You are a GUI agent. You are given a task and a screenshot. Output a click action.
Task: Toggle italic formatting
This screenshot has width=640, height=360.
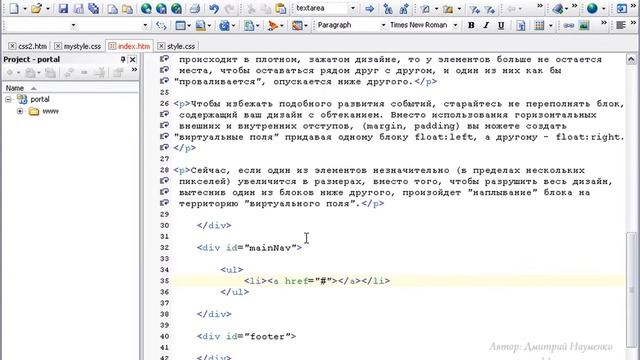[x=486, y=25]
